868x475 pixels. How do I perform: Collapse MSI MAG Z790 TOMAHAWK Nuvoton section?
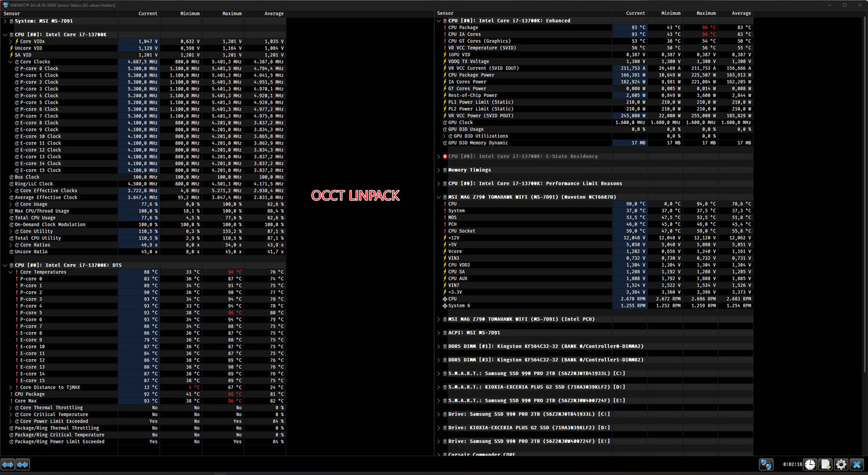point(439,197)
